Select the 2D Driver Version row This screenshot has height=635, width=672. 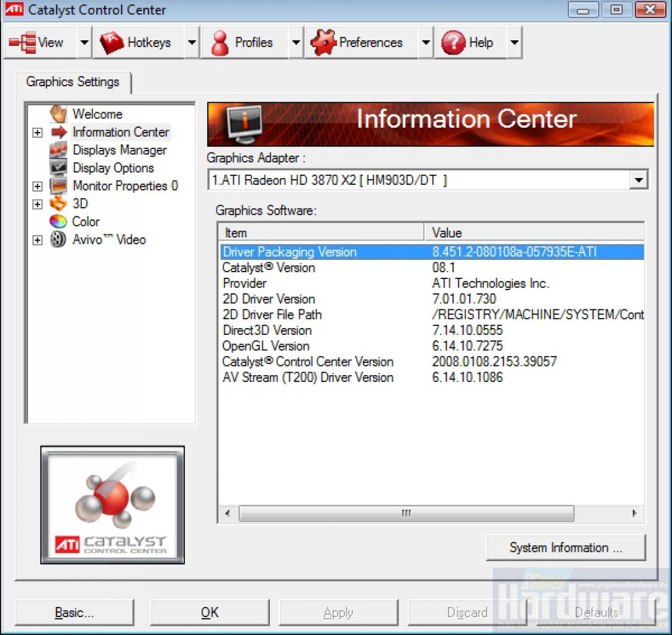click(x=432, y=299)
